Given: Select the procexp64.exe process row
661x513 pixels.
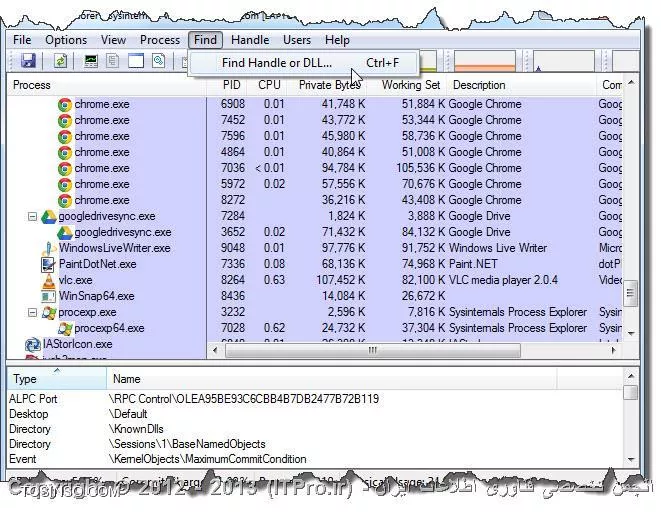Looking at the screenshot, I should pyautogui.click(x=314, y=328).
